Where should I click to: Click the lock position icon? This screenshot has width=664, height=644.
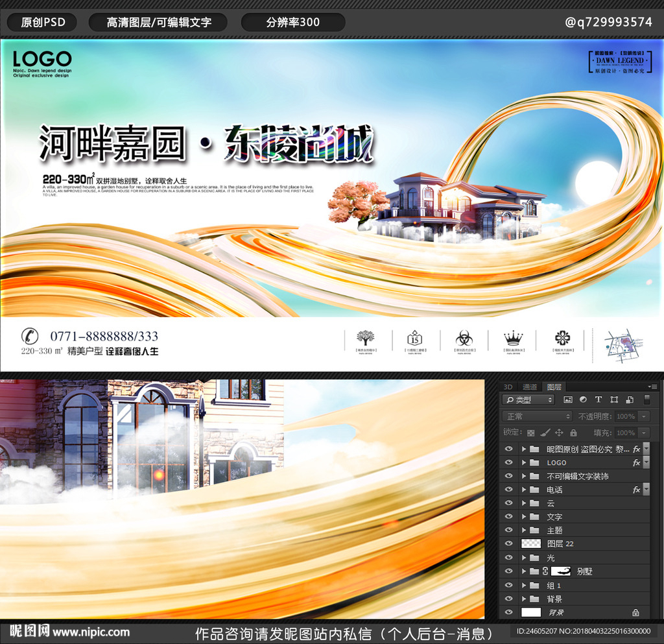click(x=559, y=433)
